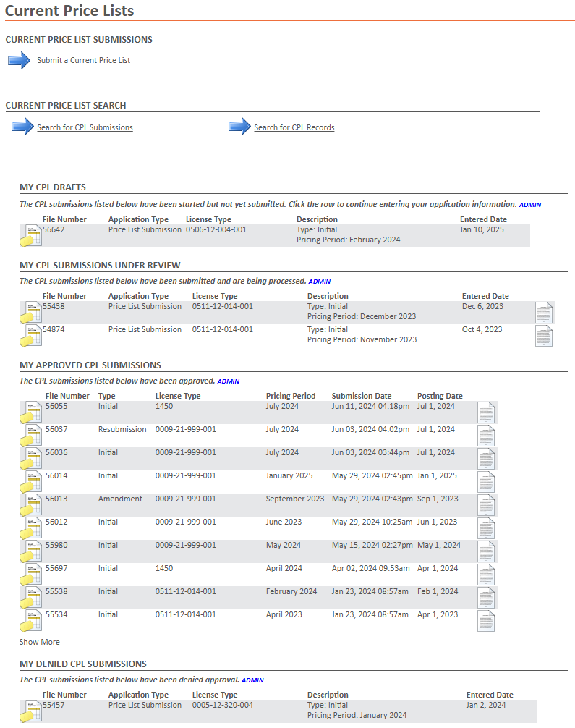The width and height of the screenshot is (575, 728).
Task: View the document icon in row 55697
Action: pos(486,575)
